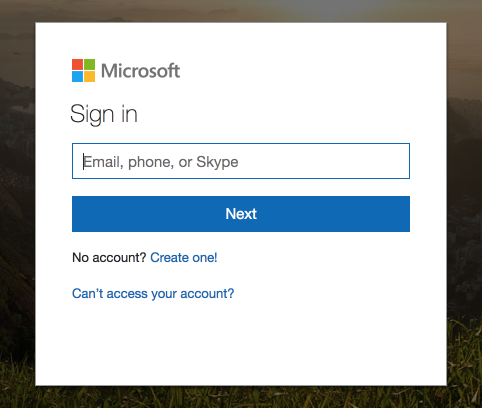This screenshot has height=408, width=482.
Task: Click the green square in Microsoft logo
Action: (89, 64)
